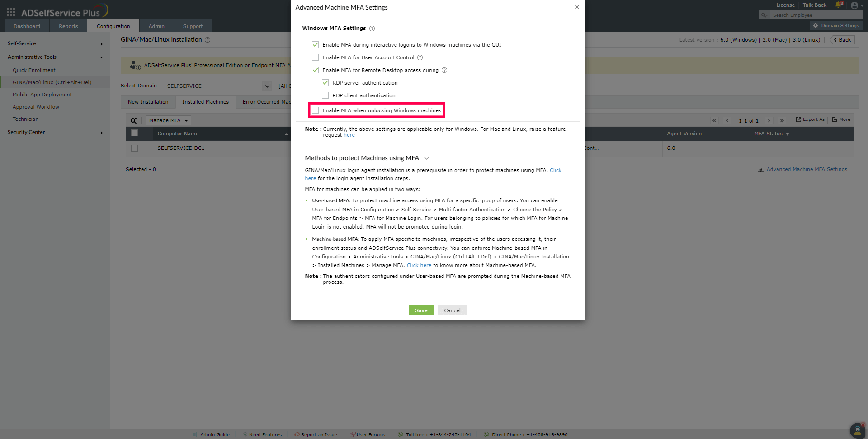Click the feature request 'here' link
868x439 pixels.
click(349, 135)
